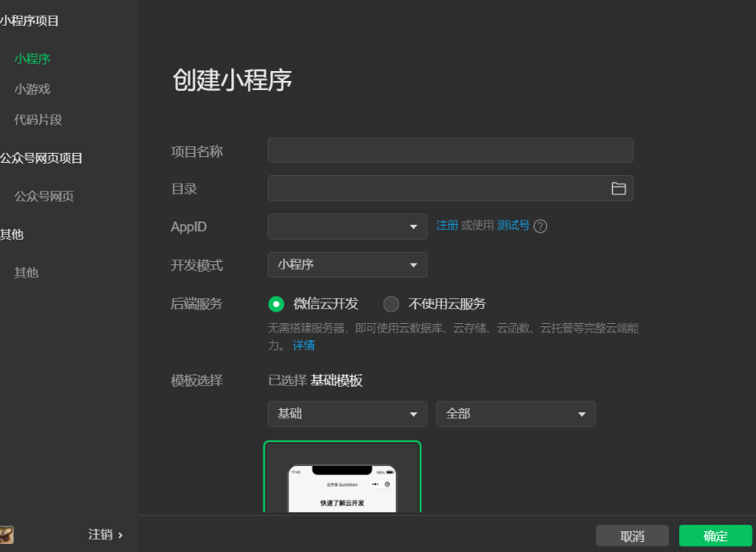Viewport: 756px width, 552px height.
Task: Click the question mark help icon beside 测试号
Action: point(540,226)
